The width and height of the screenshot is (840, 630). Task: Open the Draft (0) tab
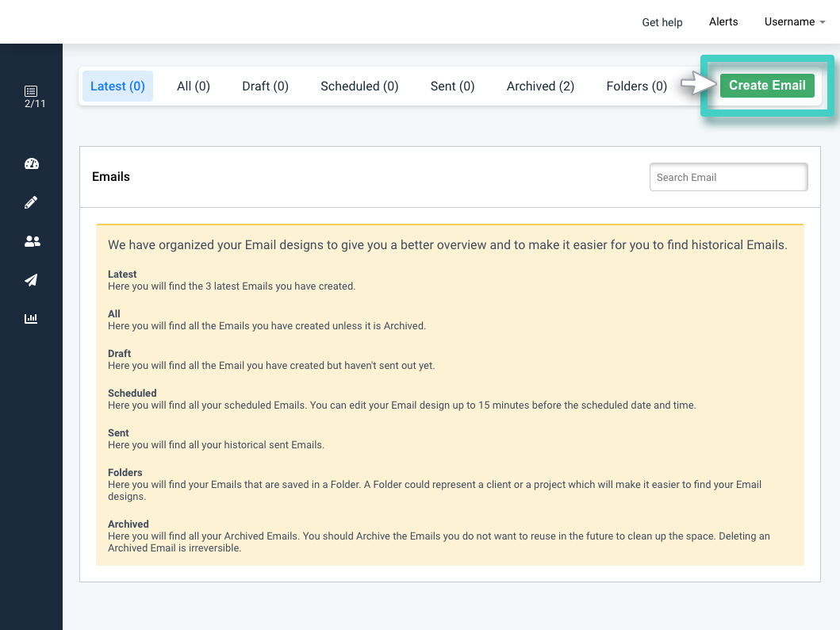coord(265,86)
